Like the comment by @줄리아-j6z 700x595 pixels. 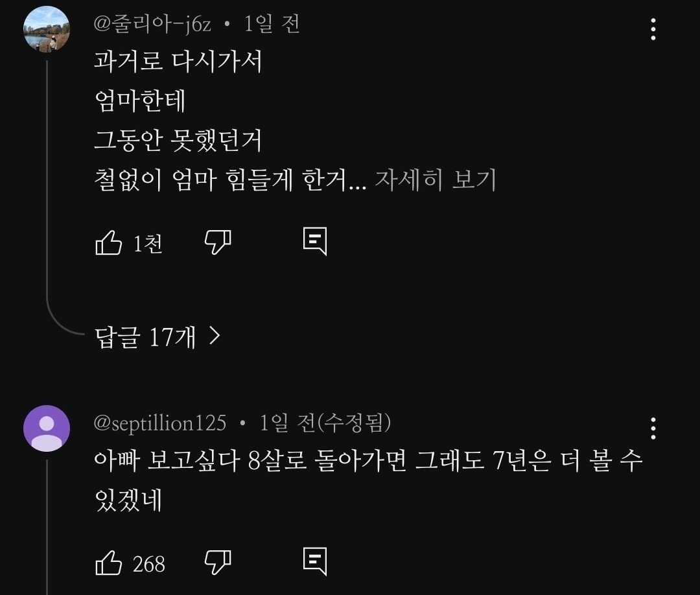coord(108,243)
